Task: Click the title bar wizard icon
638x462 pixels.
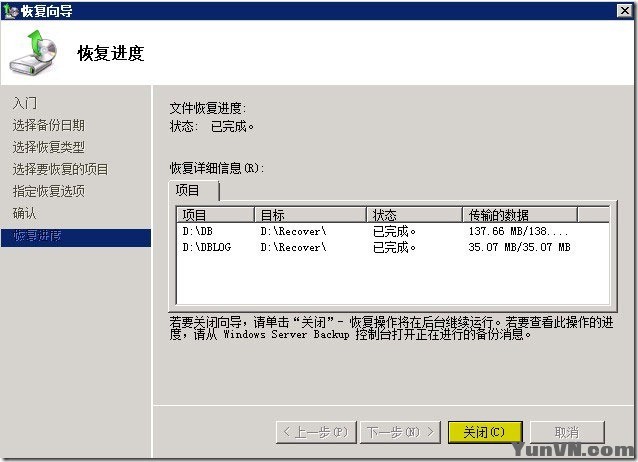Action: (10, 11)
